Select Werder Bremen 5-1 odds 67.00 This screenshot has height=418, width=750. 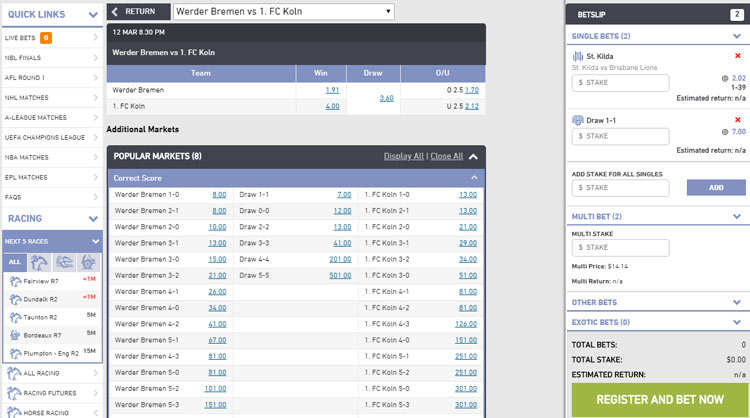pyautogui.click(x=217, y=340)
